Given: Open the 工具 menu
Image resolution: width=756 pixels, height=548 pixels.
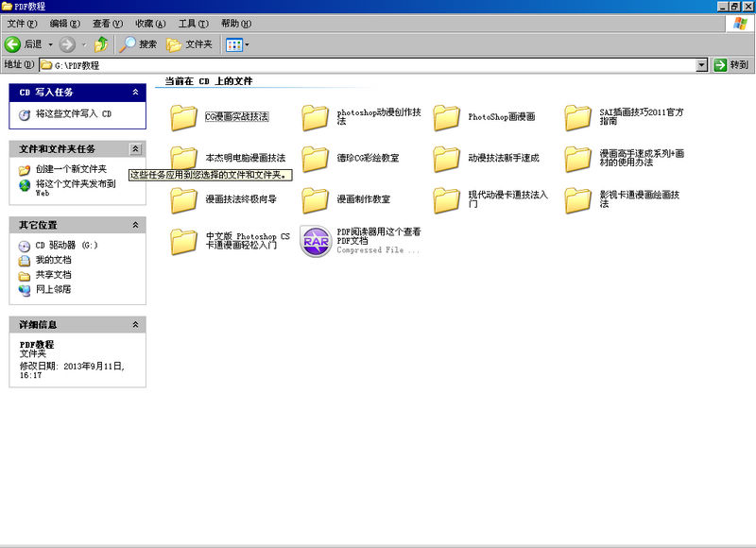Looking at the screenshot, I should (x=194, y=24).
